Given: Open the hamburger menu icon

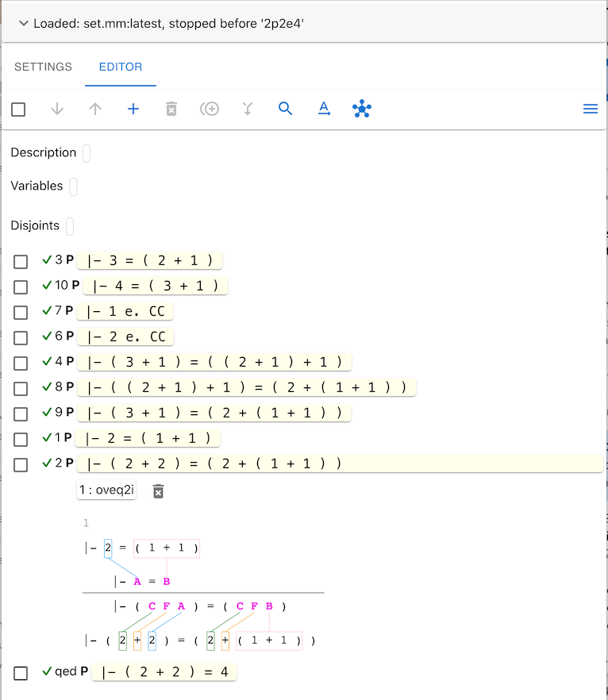Looking at the screenshot, I should click(x=591, y=109).
